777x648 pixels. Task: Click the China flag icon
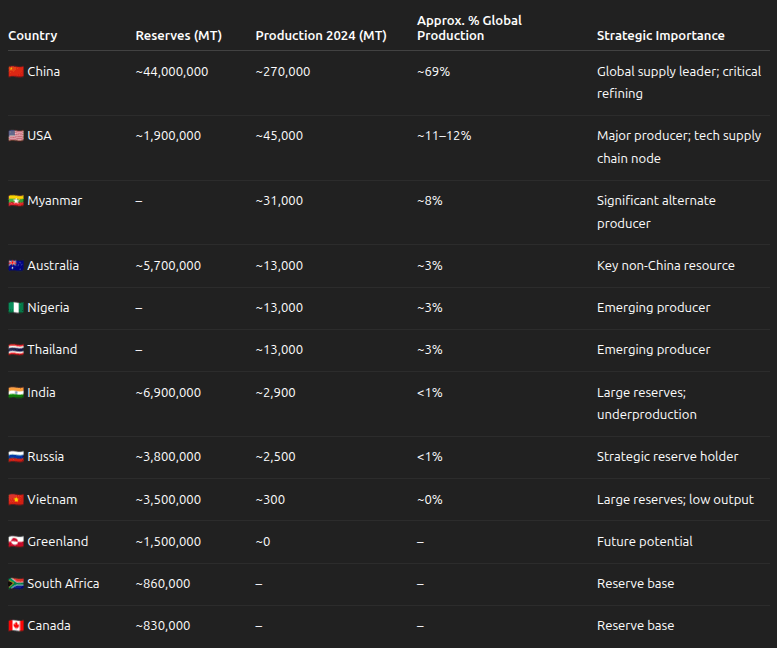tap(16, 72)
